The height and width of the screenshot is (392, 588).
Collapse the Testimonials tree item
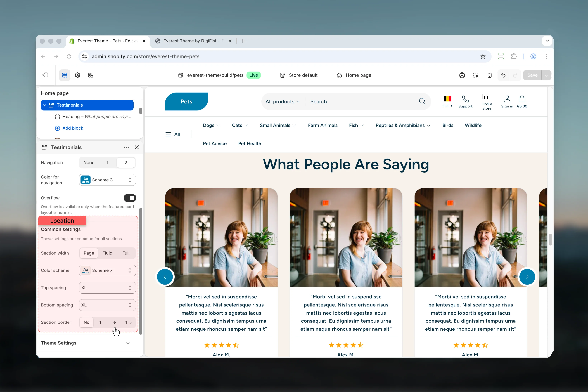44,105
